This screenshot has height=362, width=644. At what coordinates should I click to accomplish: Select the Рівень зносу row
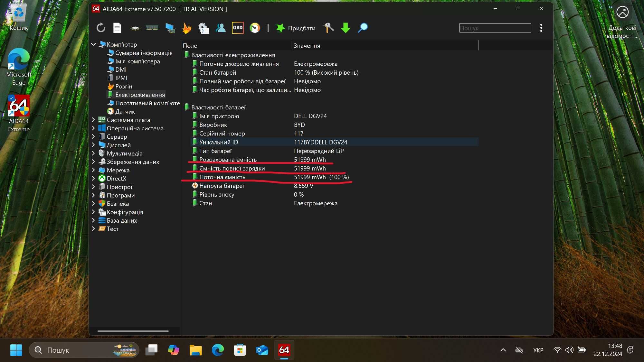pos(334,194)
